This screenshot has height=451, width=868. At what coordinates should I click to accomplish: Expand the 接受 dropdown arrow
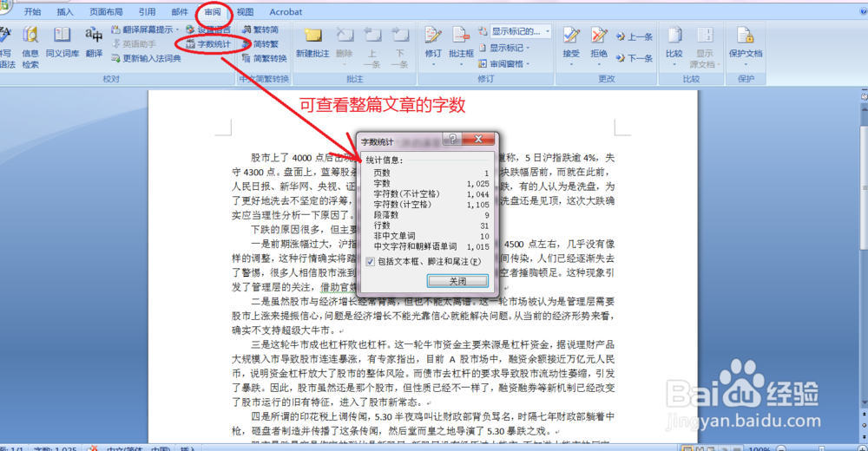[571, 64]
